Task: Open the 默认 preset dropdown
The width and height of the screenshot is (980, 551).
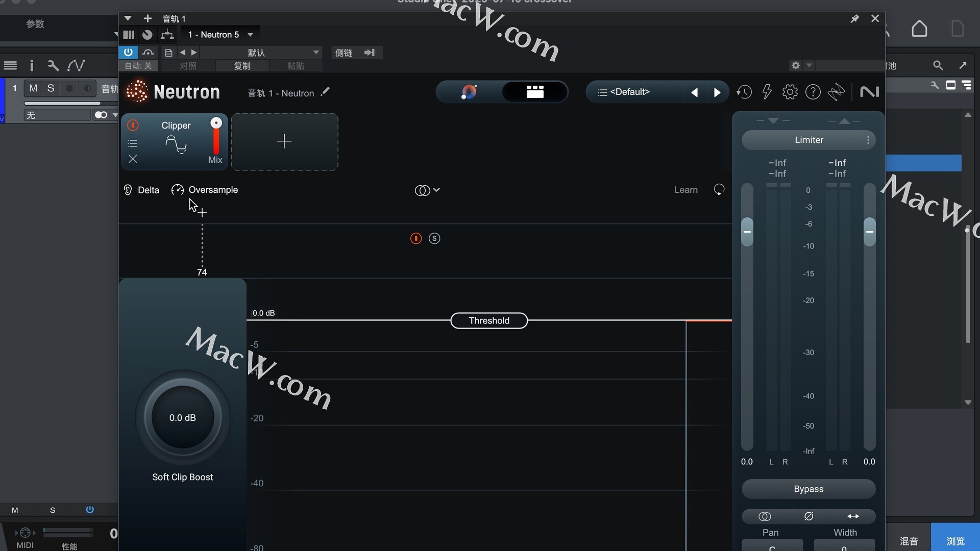Action: (261, 53)
